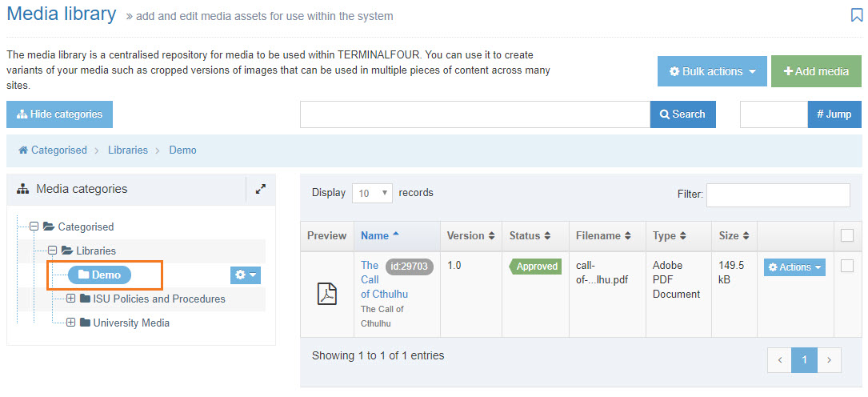Image resolution: width=868 pixels, height=397 pixels.
Task: Expand the University Media folder
Action: click(70, 323)
